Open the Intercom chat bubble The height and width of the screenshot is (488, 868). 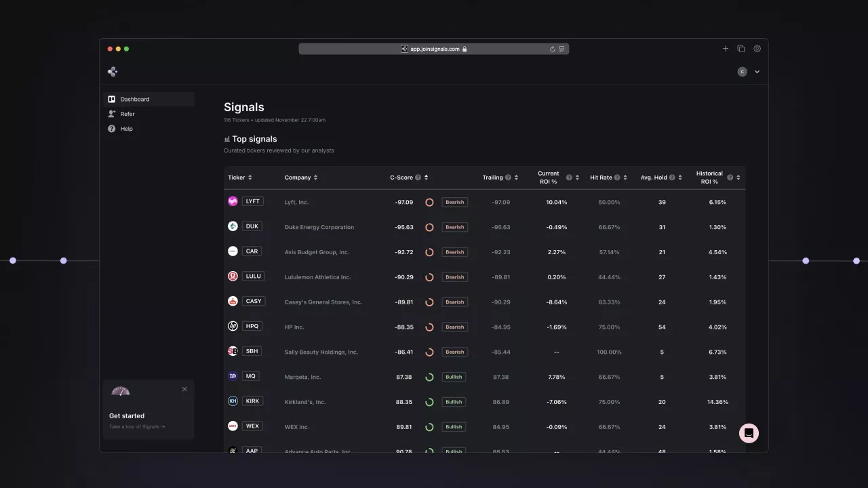749,433
